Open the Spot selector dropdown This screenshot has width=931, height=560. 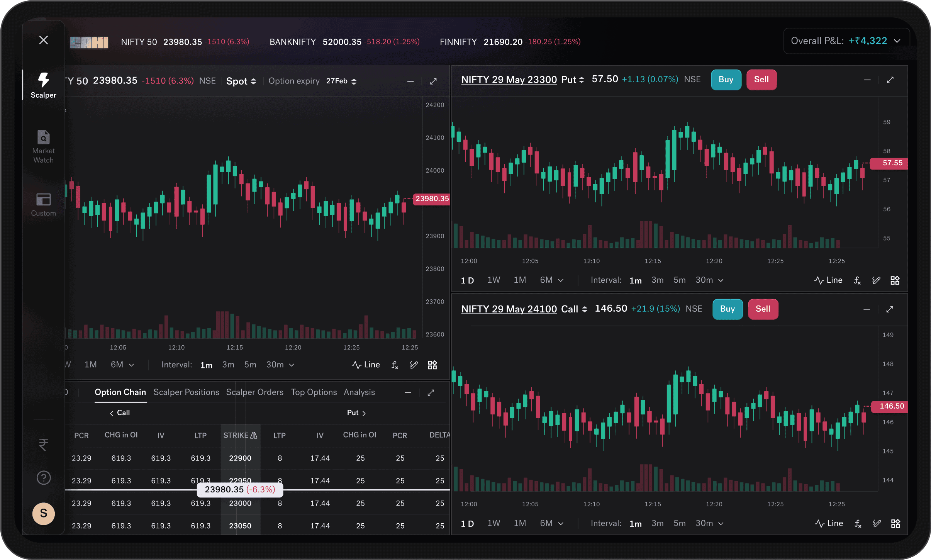[x=241, y=81]
